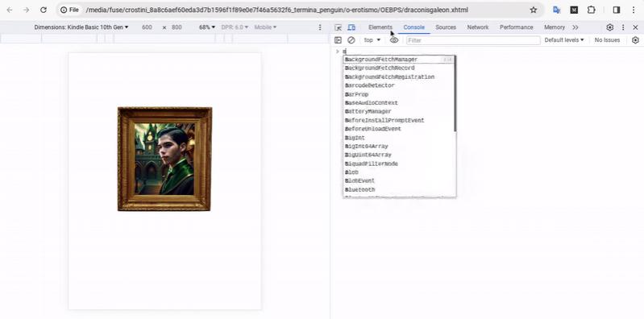Expand the top JavaScript context selector
Image resolution: width=644 pixels, height=319 pixels.
pos(372,40)
